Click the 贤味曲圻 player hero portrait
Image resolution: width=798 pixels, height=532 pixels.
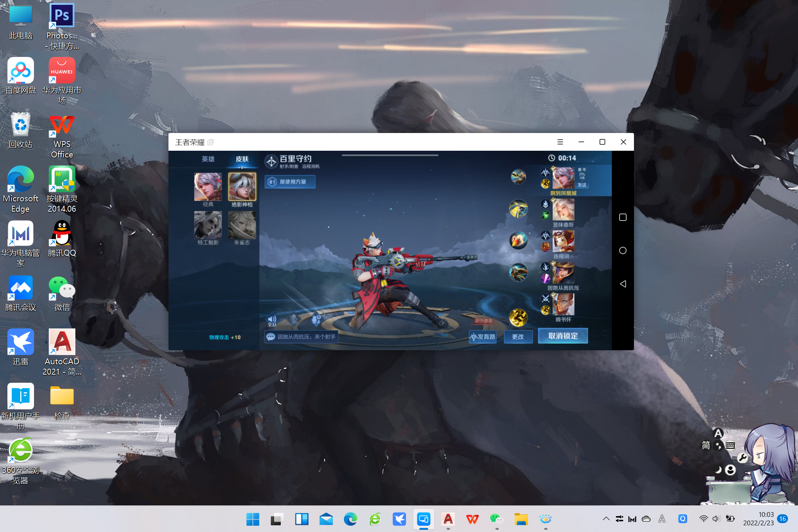tap(563, 209)
